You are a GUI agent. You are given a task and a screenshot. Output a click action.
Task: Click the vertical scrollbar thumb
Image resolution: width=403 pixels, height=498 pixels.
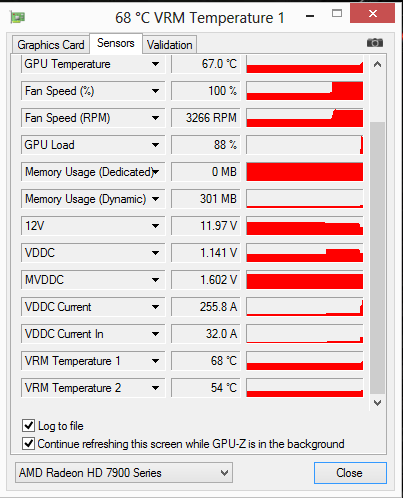click(377, 258)
